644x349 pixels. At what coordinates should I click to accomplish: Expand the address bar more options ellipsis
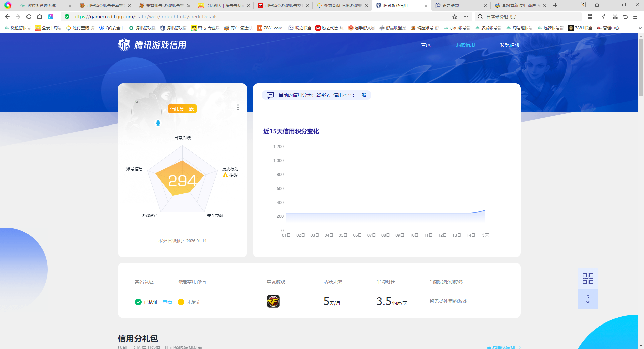click(x=466, y=17)
